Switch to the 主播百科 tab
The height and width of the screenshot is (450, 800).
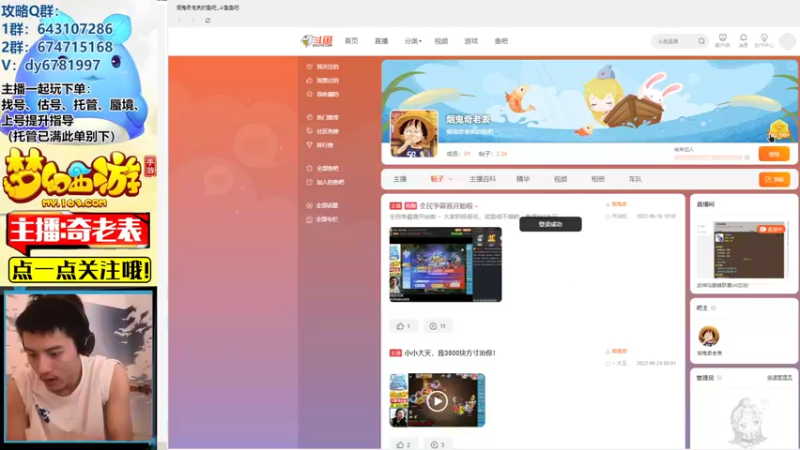coord(482,179)
